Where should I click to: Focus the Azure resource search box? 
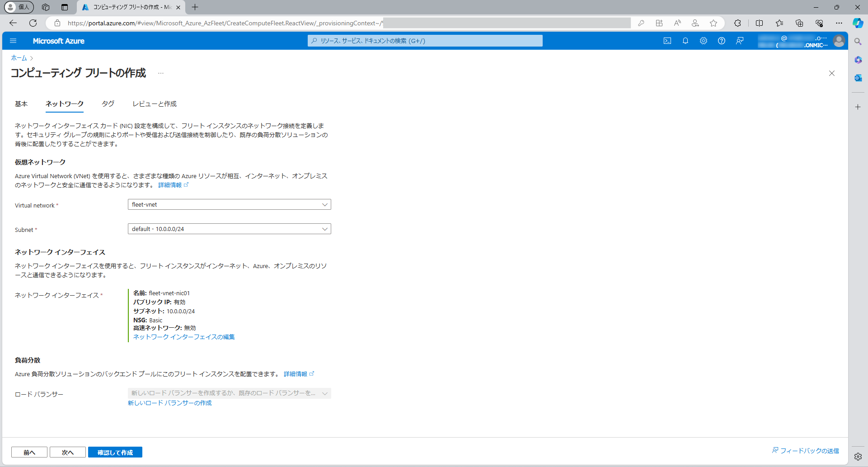(425, 41)
